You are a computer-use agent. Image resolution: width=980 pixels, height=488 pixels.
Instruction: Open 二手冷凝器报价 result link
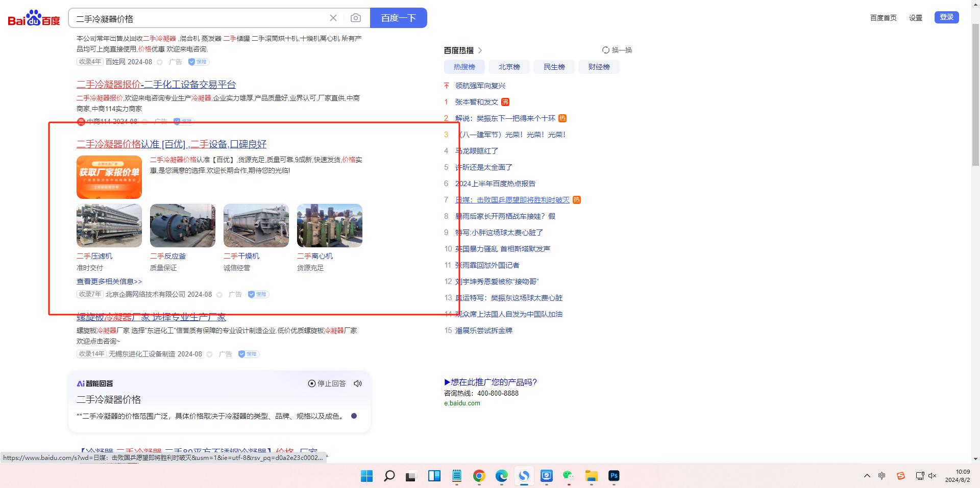coord(156,85)
